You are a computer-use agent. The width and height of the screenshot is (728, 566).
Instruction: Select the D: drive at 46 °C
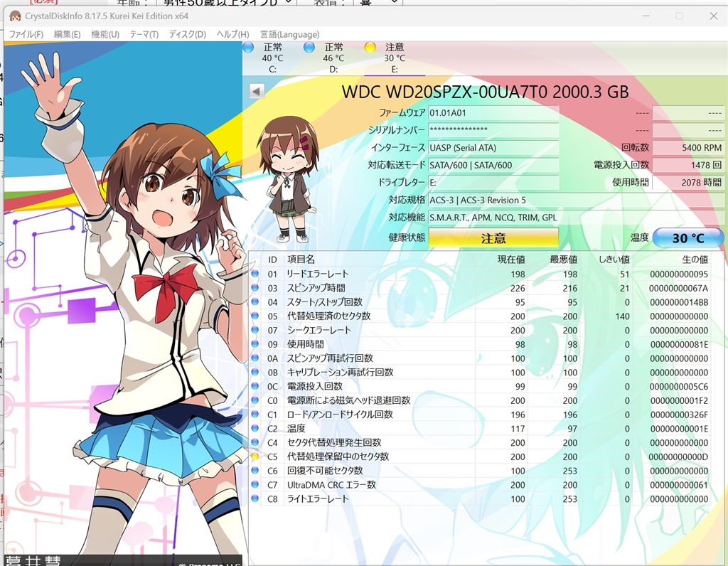click(x=333, y=58)
